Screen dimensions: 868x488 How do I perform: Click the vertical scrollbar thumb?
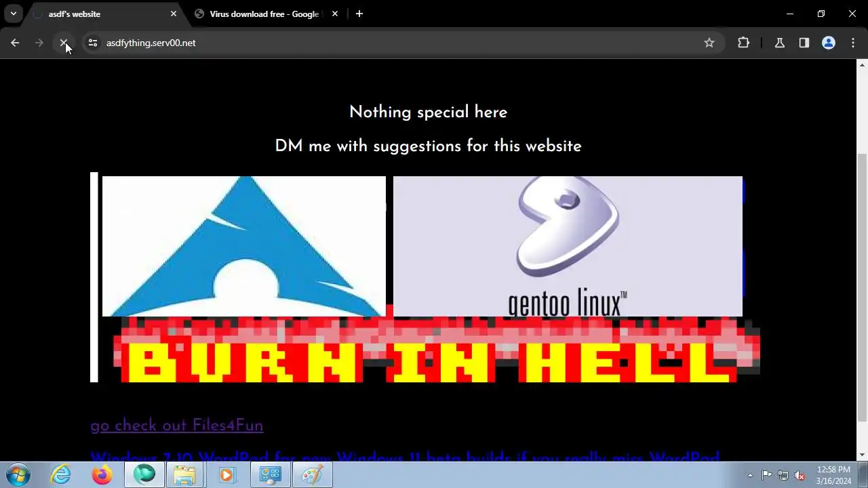point(862,286)
